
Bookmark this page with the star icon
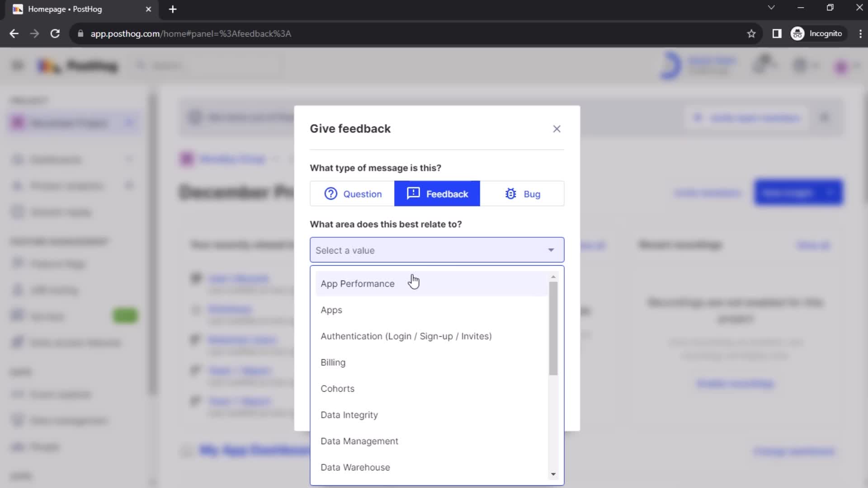coord(751,33)
